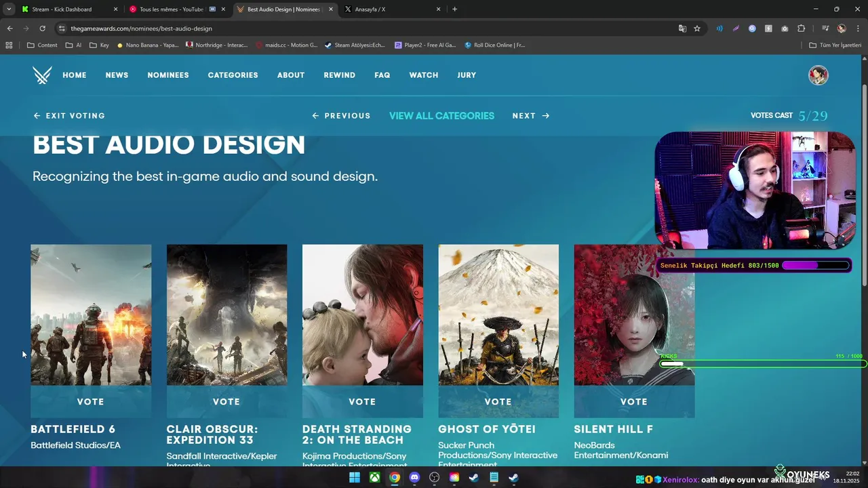Click Silent Hill f cover art
Viewport: 868px width, 488px height.
[634, 315]
